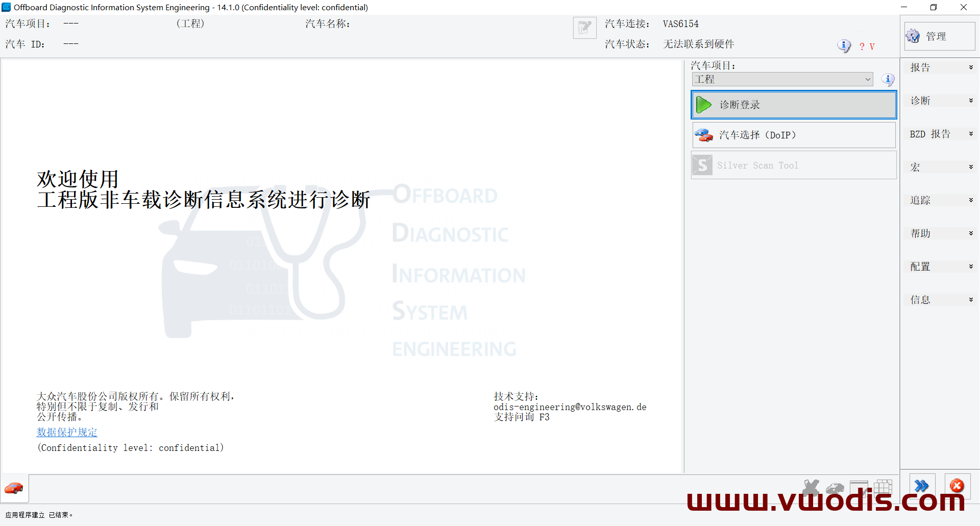This screenshot has width=980, height=526.
Task: Open the 数据保护规定 link
Action: click(x=67, y=432)
